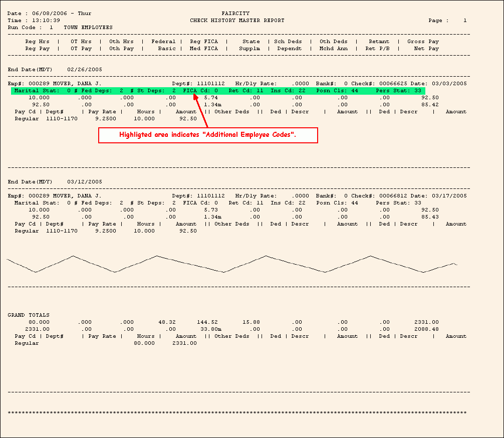Image resolution: width=504 pixels, height=438 pixels.
Task: Select the Med FICA column header
Action: (204, 49)
